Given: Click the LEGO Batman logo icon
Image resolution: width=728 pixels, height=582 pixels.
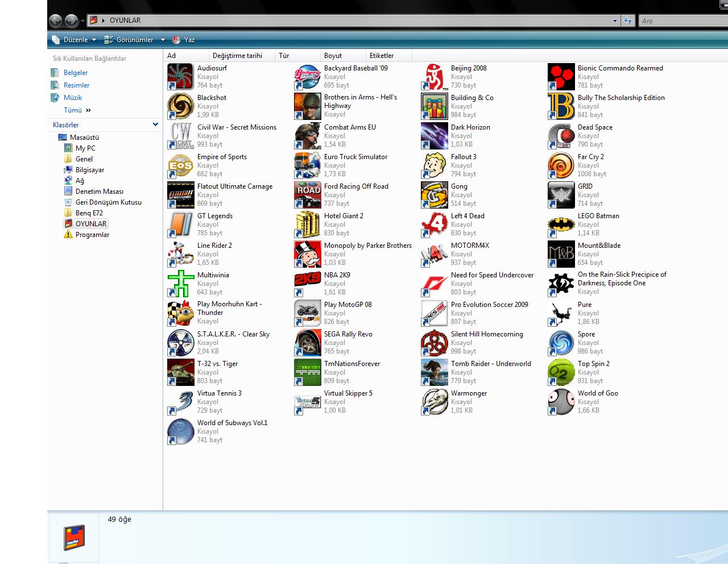Looking at the screenshot, I should click(x=561, y=225).
